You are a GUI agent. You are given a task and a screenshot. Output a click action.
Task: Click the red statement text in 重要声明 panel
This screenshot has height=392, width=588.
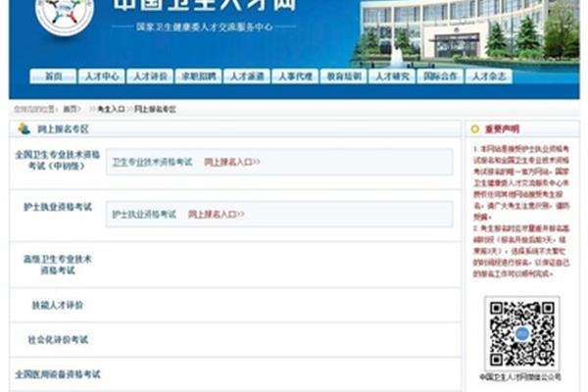(x=521, y=212)
